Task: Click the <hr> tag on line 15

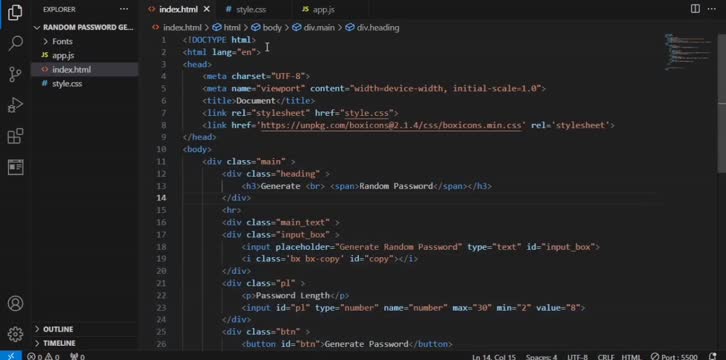Action: pos(232,211)
